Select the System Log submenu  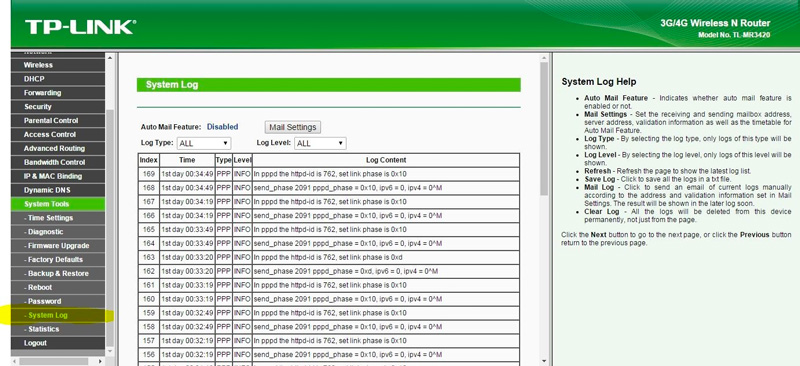pyautogui.click(x=58, y=315)
